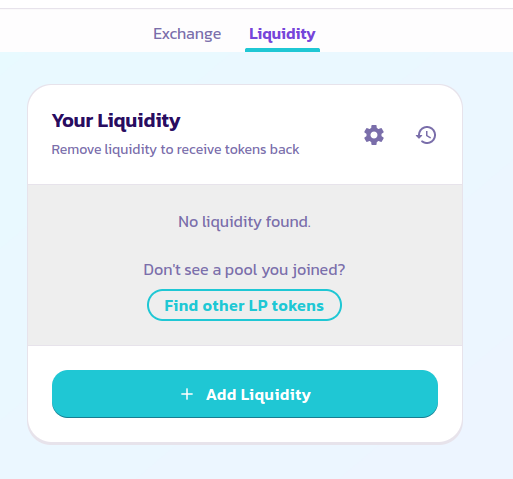513x479 pixels.
Task: Click the Your Liquidity heading
Action: click(116, 121)
